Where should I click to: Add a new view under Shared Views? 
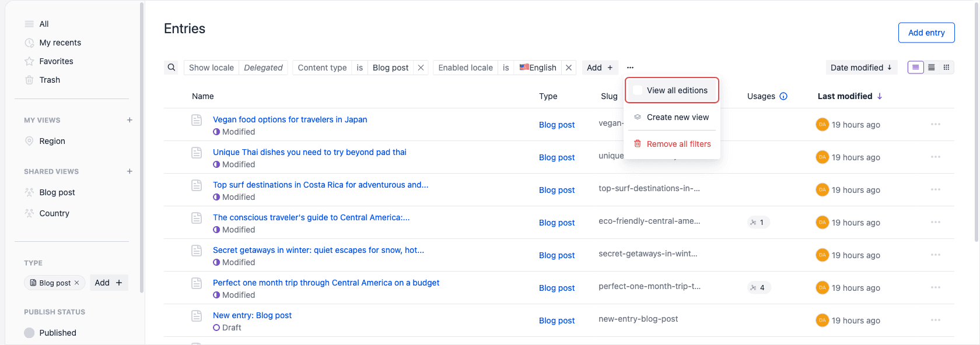(129, 171)
